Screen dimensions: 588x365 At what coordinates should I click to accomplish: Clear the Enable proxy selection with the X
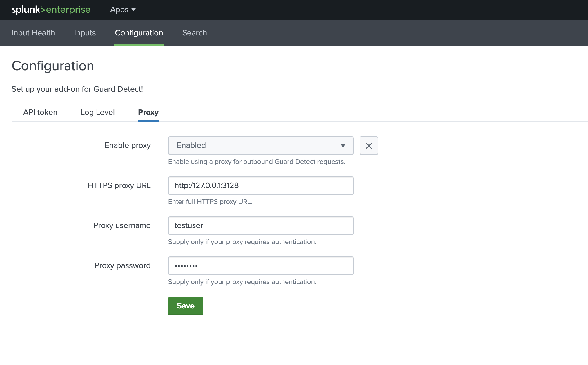tap(369, 146)
